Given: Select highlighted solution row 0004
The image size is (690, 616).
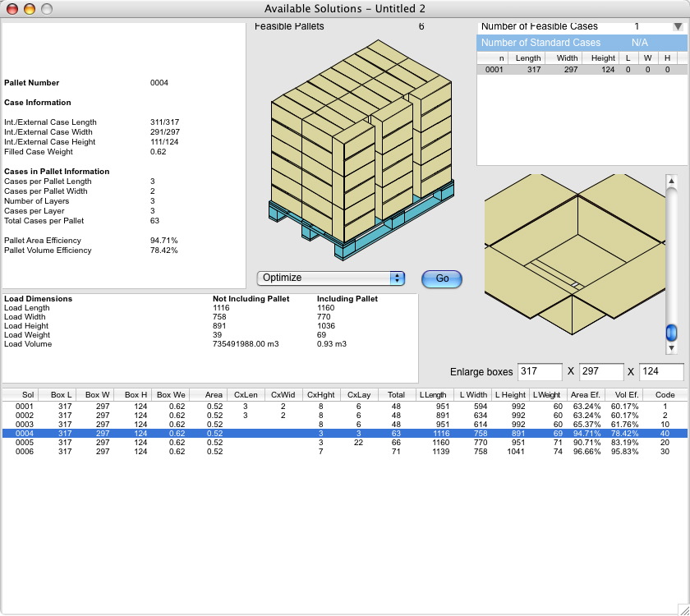Looking at the screenshot, I should pyautogui.click(x=344, y=434).
